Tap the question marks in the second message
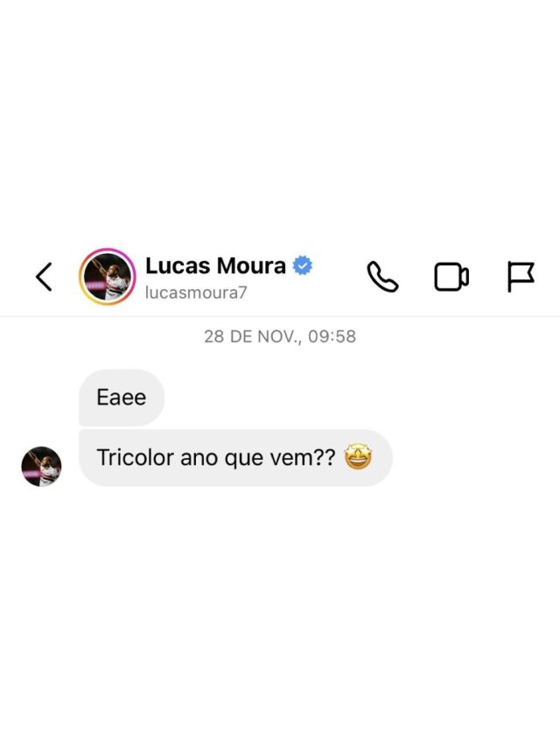Screen dimensions: 560x747 325,457
